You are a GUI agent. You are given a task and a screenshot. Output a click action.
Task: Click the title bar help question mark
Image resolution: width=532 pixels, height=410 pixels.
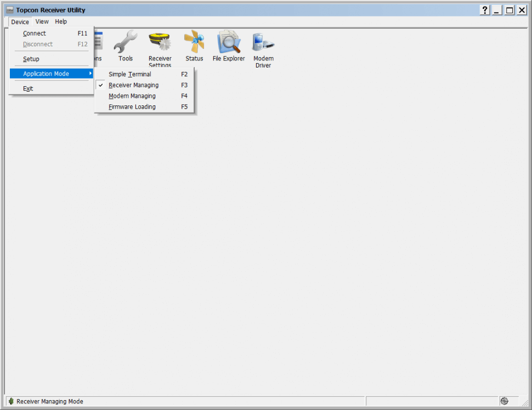[x=485, y=10]
